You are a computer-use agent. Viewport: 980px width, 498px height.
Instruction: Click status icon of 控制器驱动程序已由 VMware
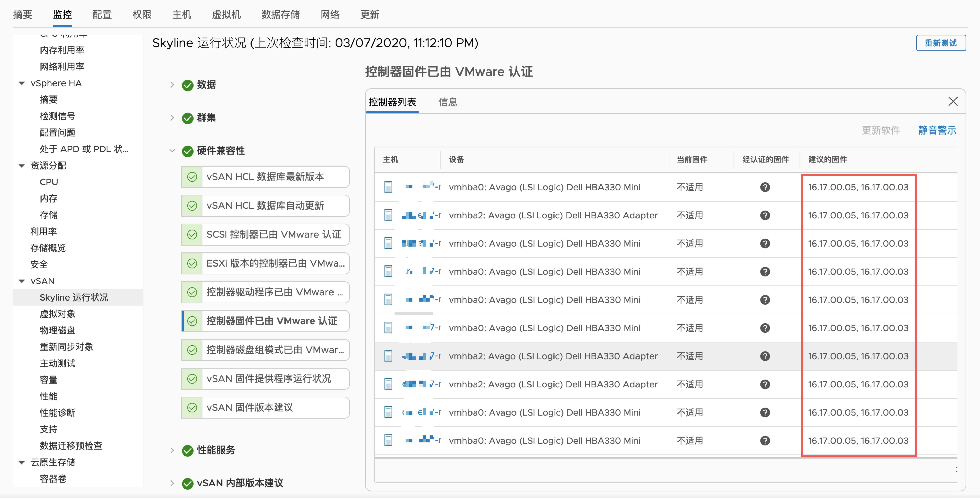[x=192, y=292]
